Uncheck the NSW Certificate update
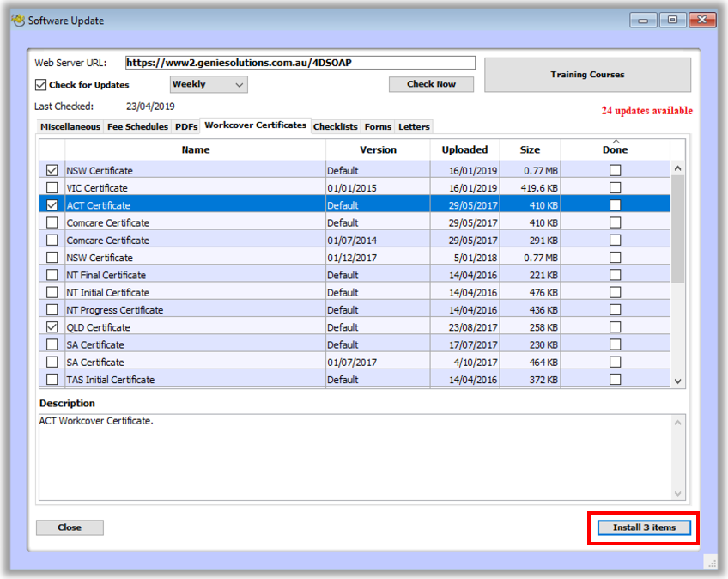Viewport: 728px width, 579px height. pyautogui.click(x=52, y=170)
